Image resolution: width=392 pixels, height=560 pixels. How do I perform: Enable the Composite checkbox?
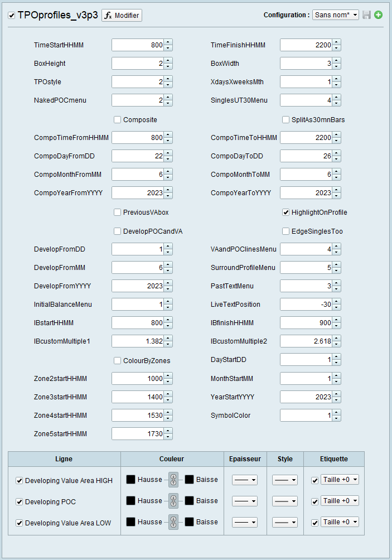[x=117, y=120]
